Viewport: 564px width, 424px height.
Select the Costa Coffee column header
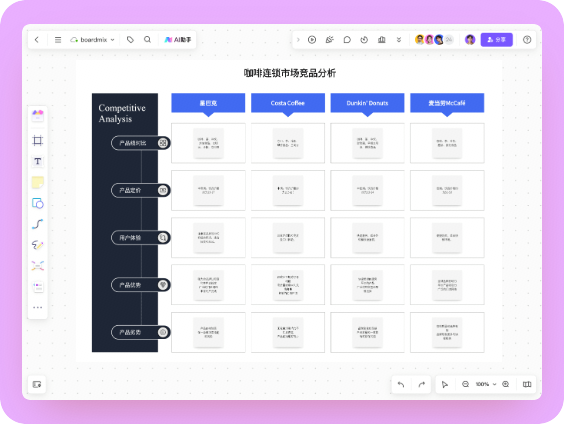point(288,103)
